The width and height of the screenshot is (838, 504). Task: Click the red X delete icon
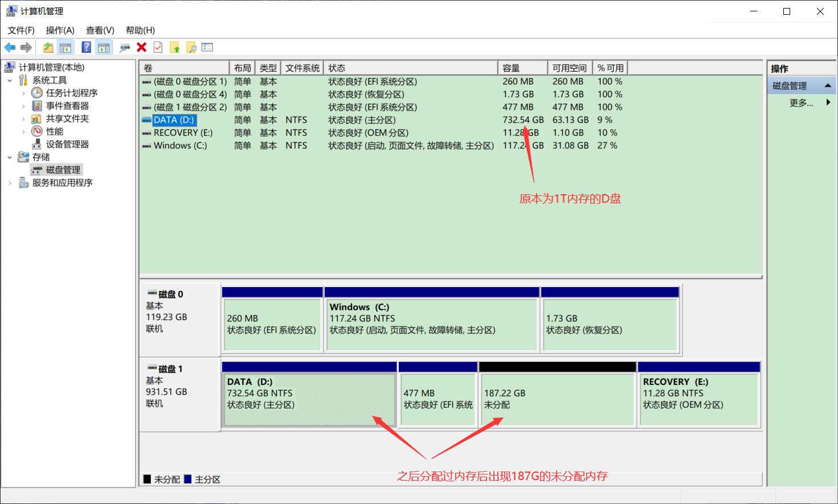(142, 47)
